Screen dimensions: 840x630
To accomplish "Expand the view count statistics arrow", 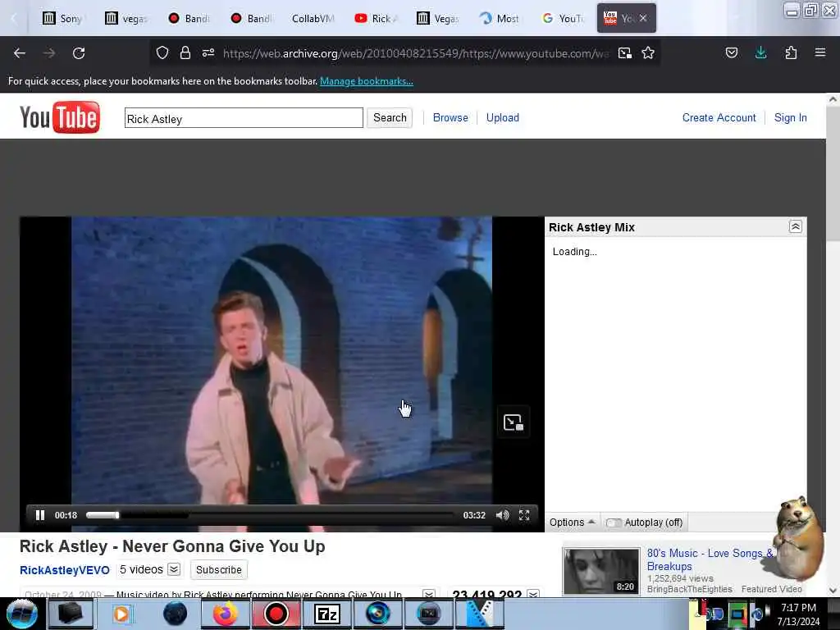I will point(533,594).
